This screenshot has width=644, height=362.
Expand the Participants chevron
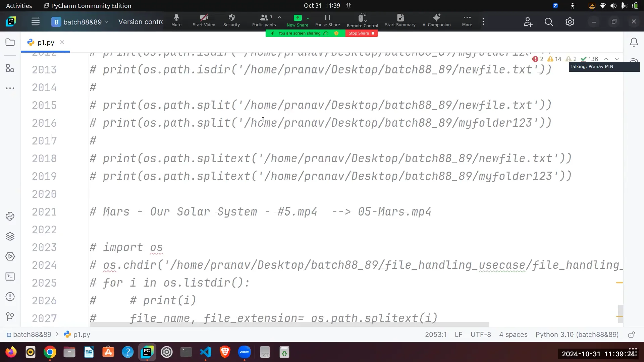pos(279,17)
